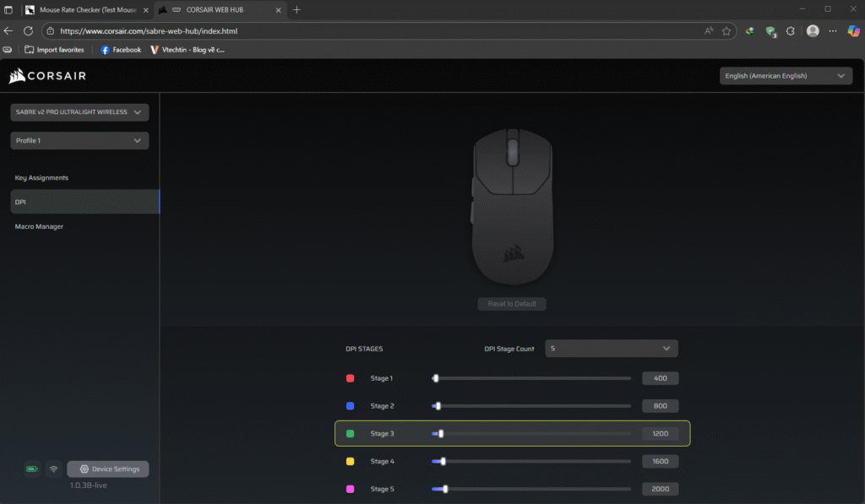Click the wireless connection icon
This screenshot has height=504, width=865.
pyautogui.click(x=54, y=469)
